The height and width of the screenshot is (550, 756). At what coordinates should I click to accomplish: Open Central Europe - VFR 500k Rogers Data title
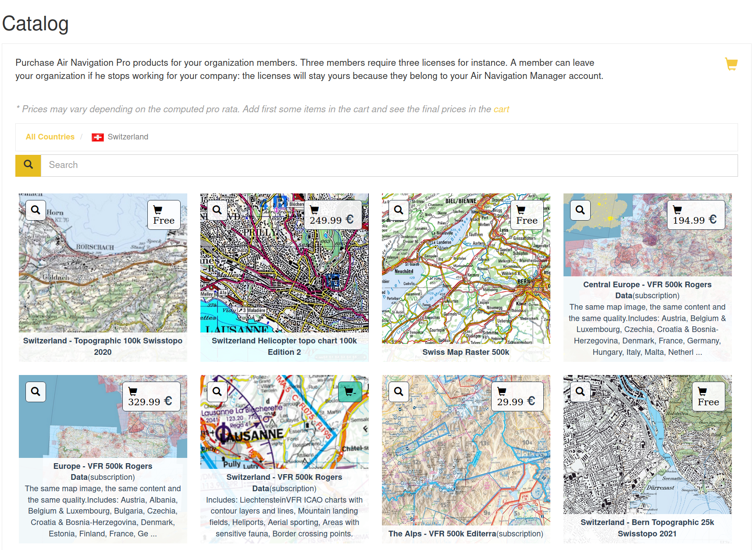[x=647, y=290]
